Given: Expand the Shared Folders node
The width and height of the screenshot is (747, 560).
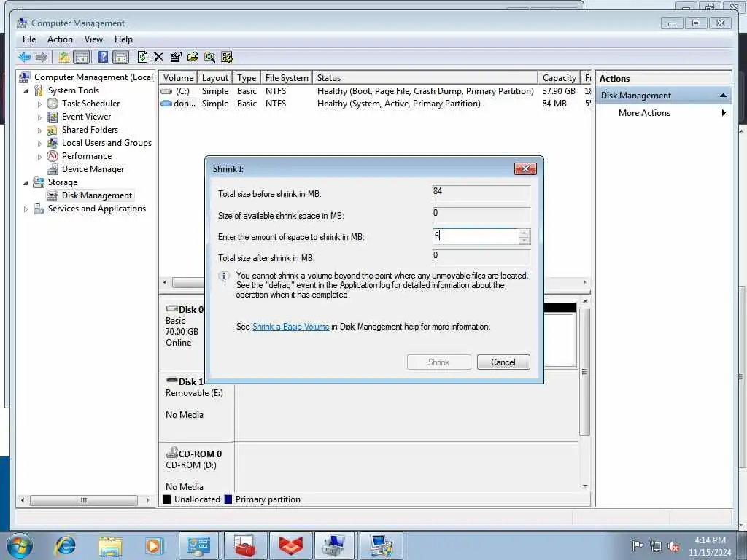Looking at the screenshot, I should [39, 130].
